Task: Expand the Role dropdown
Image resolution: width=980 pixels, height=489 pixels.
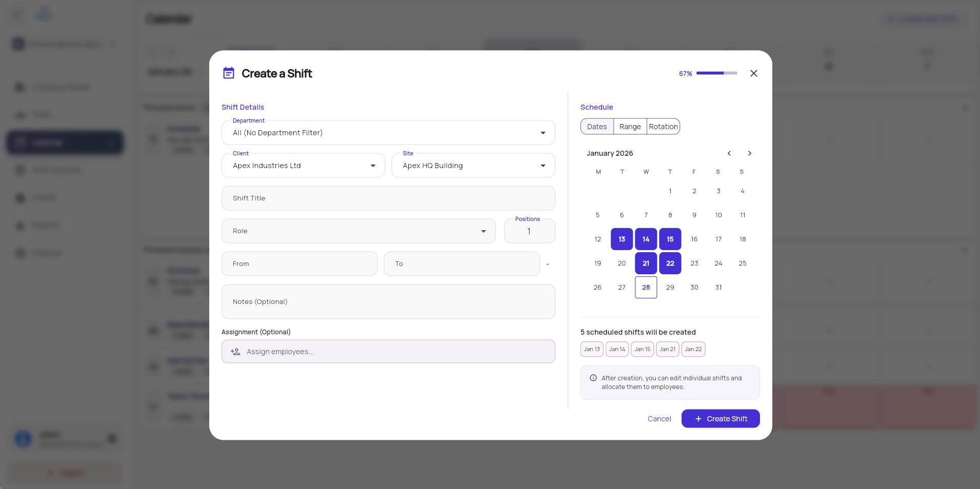Action: pos(358,231)
